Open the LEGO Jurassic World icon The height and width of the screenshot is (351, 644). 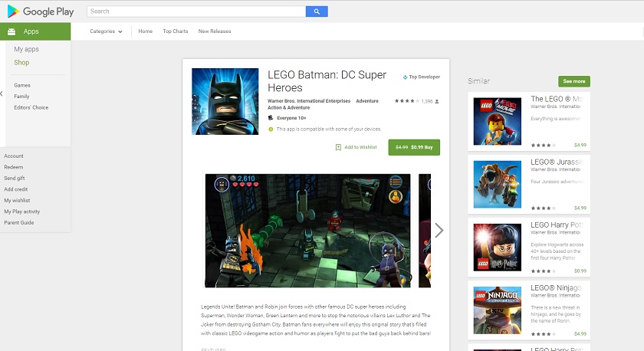pos(497,184)
